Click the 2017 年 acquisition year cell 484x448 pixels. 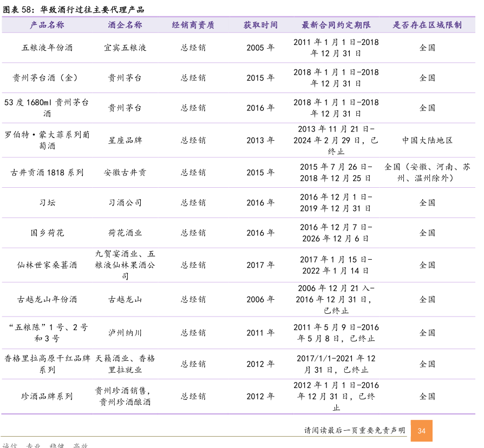click(x=260, y=265)
